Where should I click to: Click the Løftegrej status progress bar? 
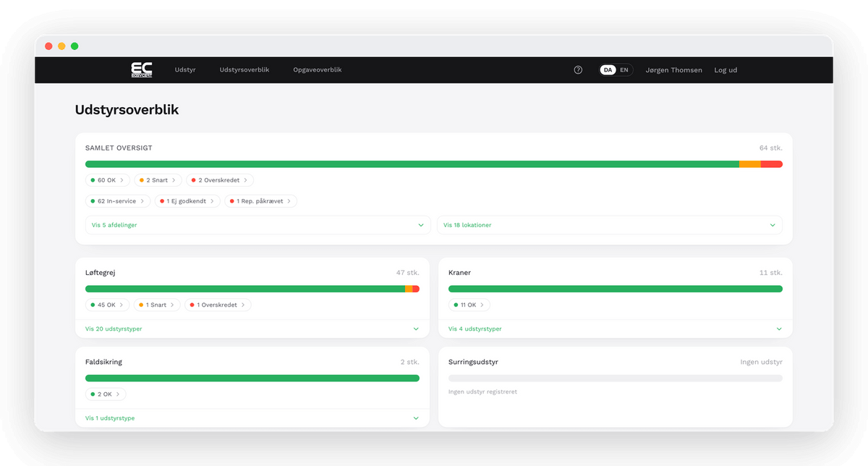[x=252, y=289]
